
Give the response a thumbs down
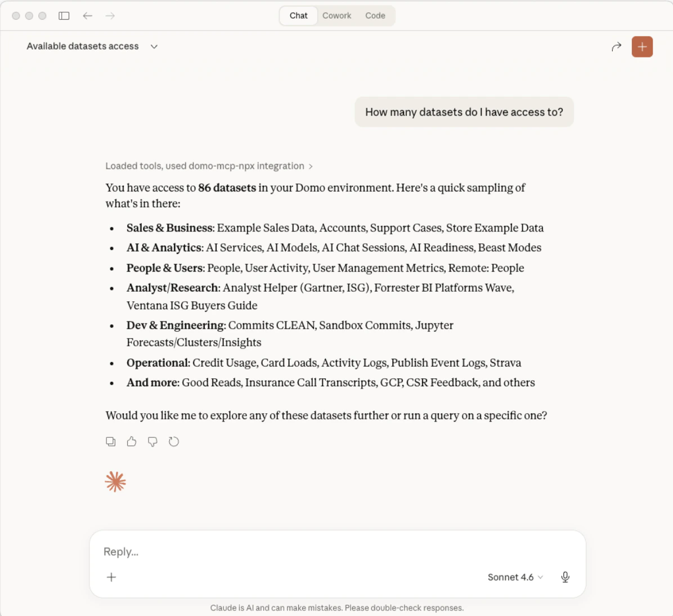[152, 441]
